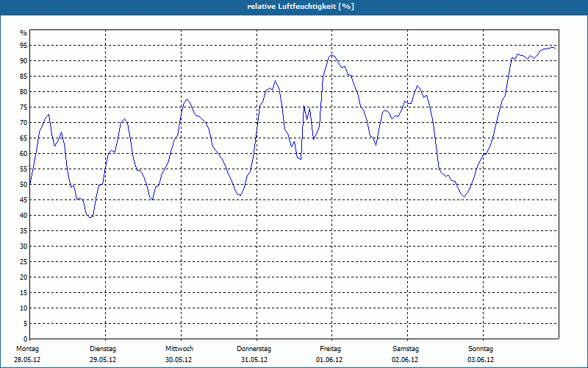Click the y-axis value '75'
The width and height of the screenshot is (588, 368).
click(x=24, y=107)
